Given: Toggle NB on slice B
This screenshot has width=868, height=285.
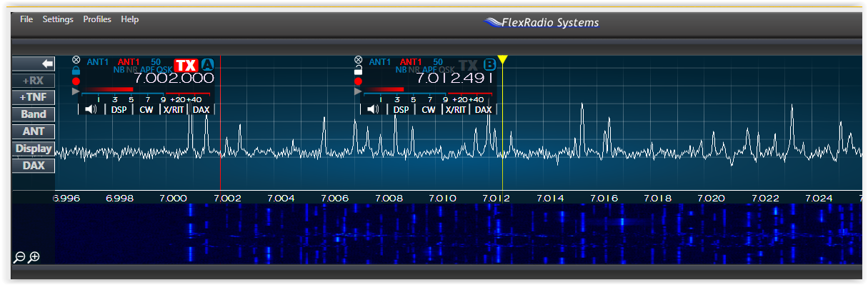Looking at the screenshot, I should click(x=401, y=70).
